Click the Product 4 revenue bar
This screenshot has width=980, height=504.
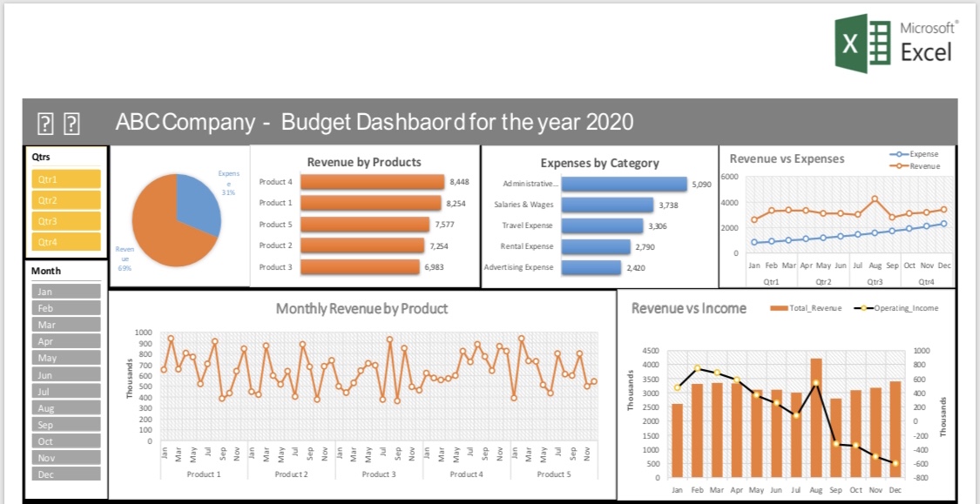coord(373,182)
